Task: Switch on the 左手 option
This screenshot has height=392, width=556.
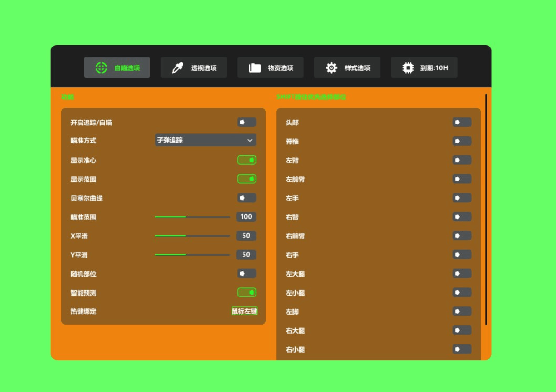Action: tap(462, 198)
